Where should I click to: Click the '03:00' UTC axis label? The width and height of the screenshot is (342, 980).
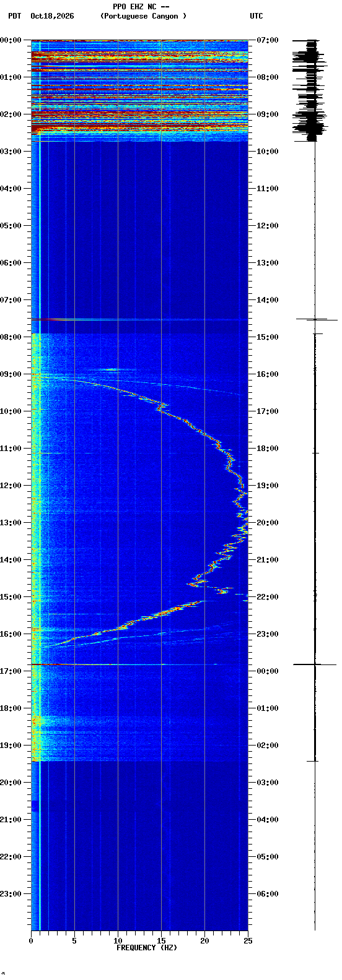pos(268,783)
